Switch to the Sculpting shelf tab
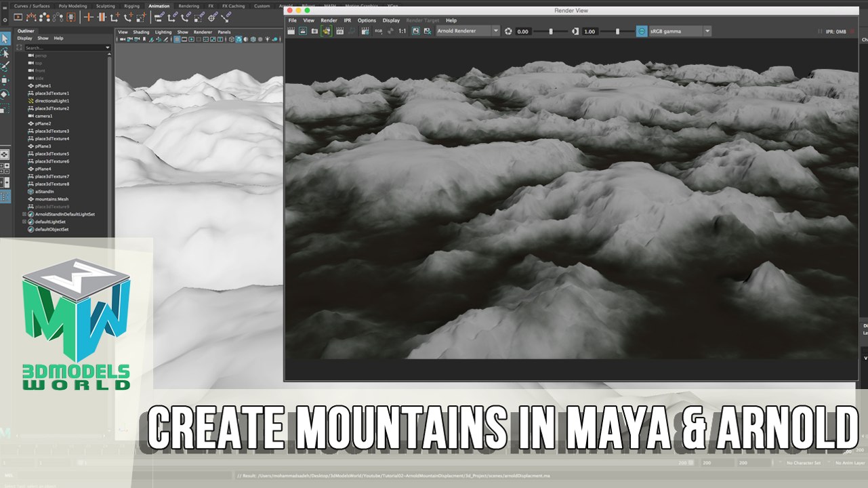 point(105,5)
